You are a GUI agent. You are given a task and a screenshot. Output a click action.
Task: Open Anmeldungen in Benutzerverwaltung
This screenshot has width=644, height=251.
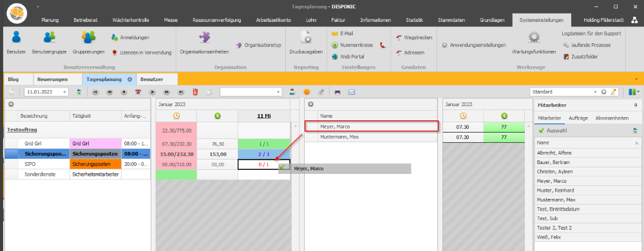[130, 37]
